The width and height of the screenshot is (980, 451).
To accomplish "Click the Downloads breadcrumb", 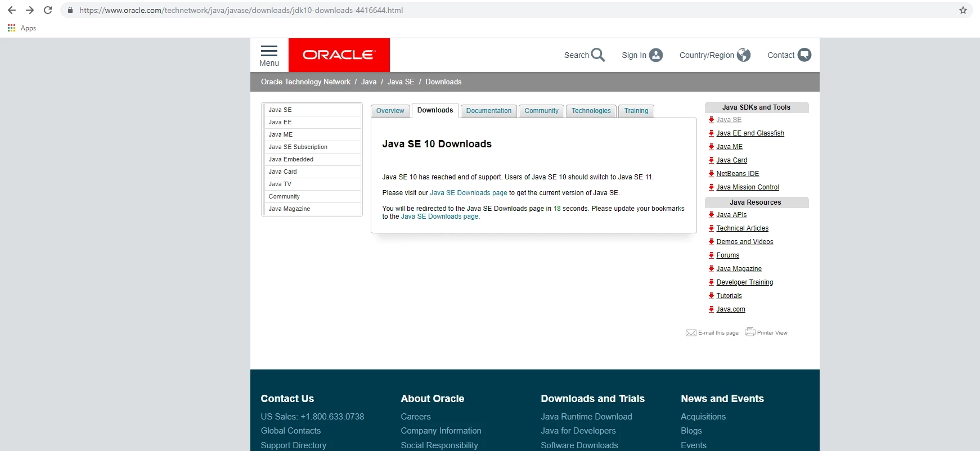I will click(443, 82).
